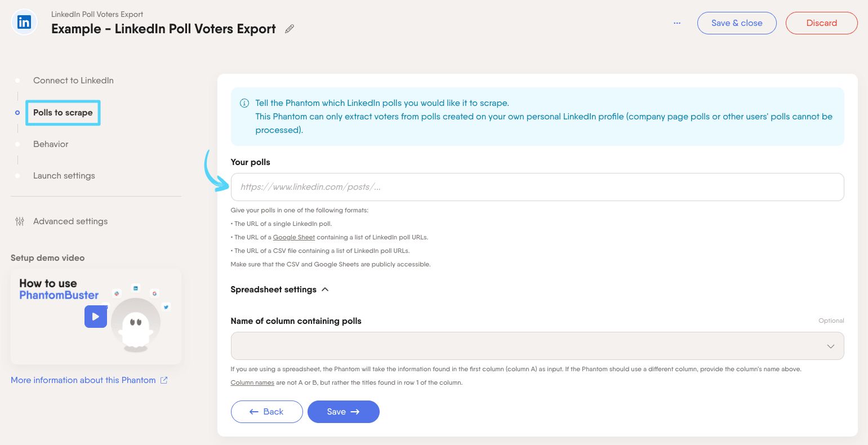Click the pencil icon to rename the Phantom

point(290,29)
